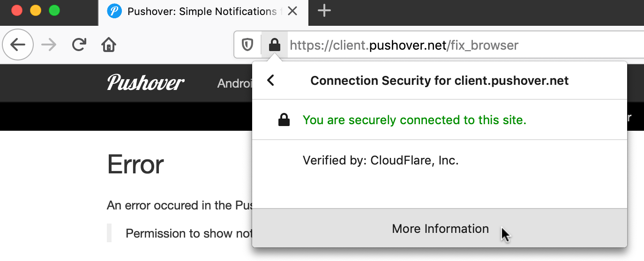644x261 pixels.
Task: Maximize the window with the green button
Action: tap(54, 10)
